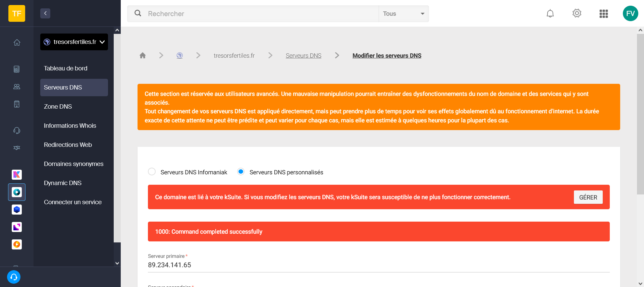
Task: Open the calculator-style accounting icon
Action: pos(17,69)
